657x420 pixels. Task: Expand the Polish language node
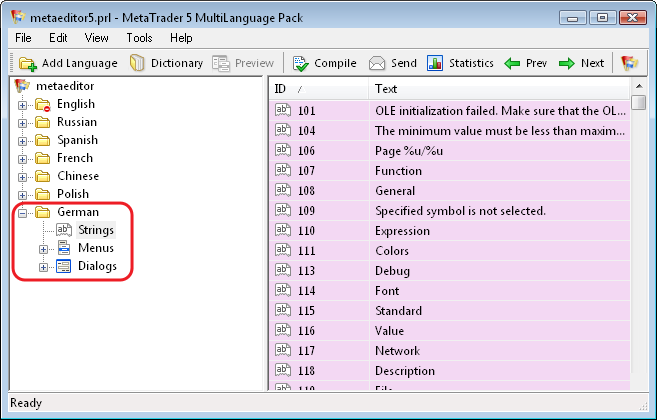[23, 195]
